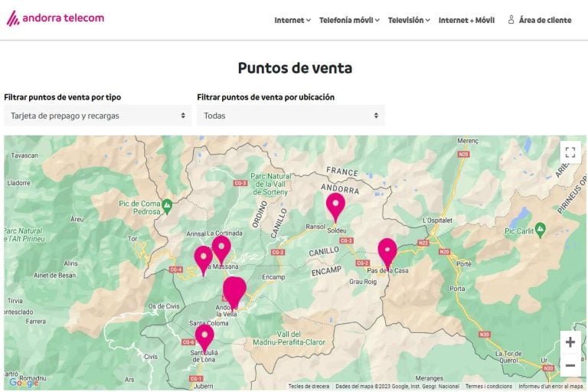This screenshot has height=392, width=588.
Task: Toggle the map fullscreen view
Action: pos(570,152)
